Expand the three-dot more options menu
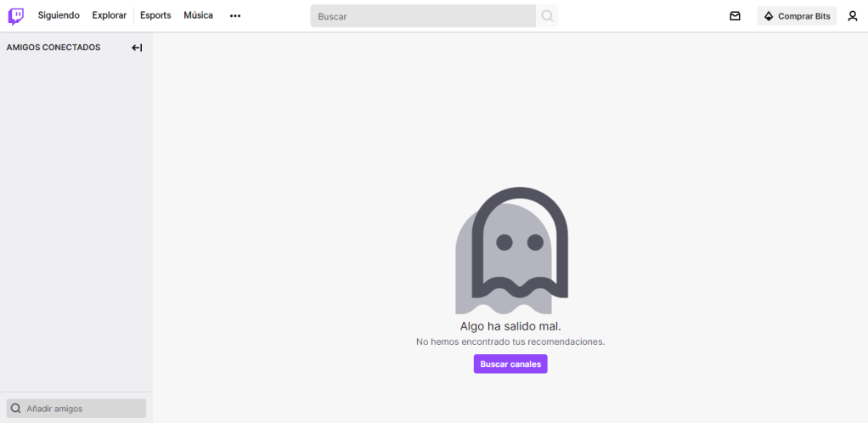Screen dimensions: 868x423 pyautogui.click(x=235, y=16)
